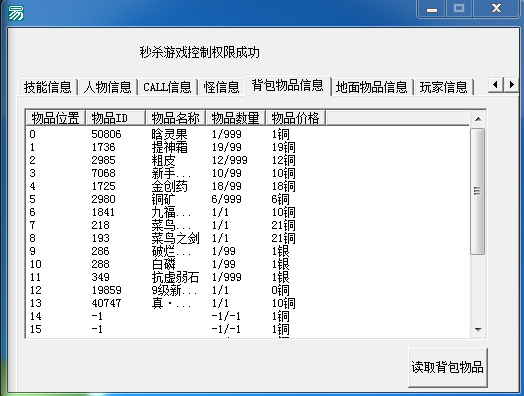524x396 pixels.
Task: Select item ID 40747
Action: [x=106, y=304]
